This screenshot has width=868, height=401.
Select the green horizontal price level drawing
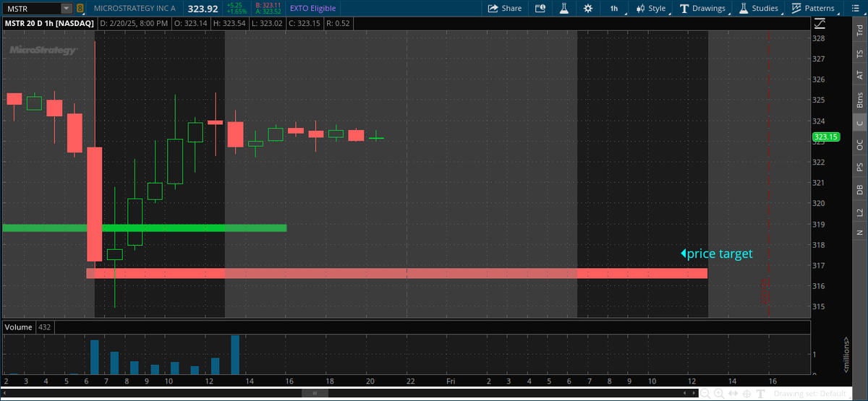(x=145, y=228)
